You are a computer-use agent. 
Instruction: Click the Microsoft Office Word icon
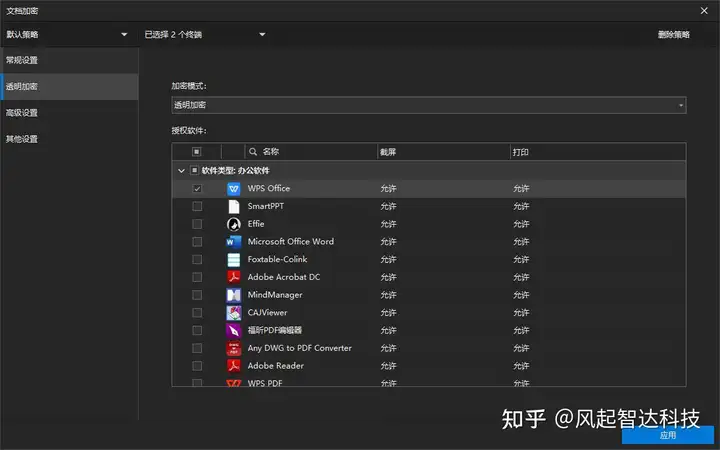click(234, 242)
